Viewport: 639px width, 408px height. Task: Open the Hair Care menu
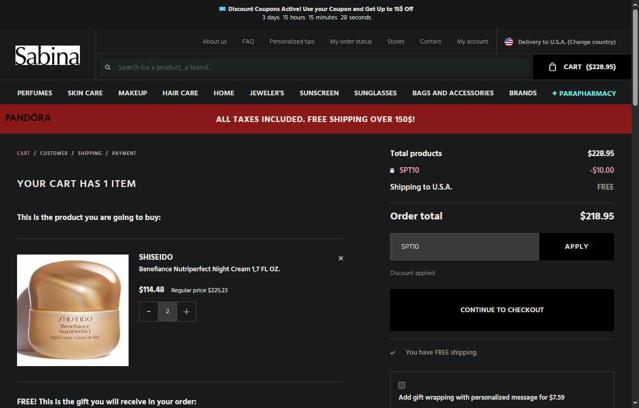click(x=180, y=93)
